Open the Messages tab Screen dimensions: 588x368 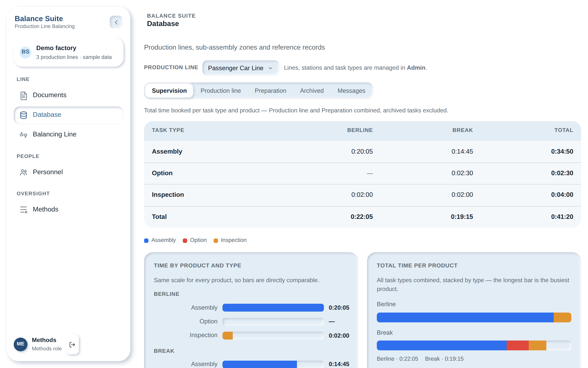coord(351,91)
